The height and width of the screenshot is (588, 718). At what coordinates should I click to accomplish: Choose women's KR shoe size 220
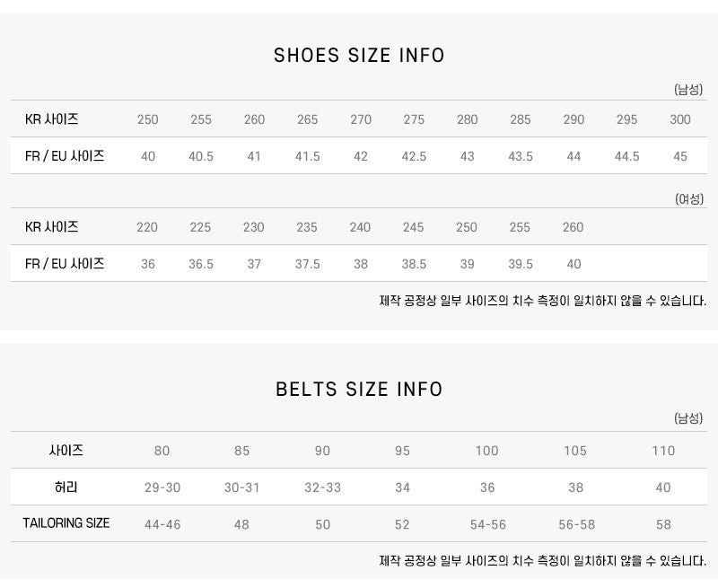tap(147, 227)
